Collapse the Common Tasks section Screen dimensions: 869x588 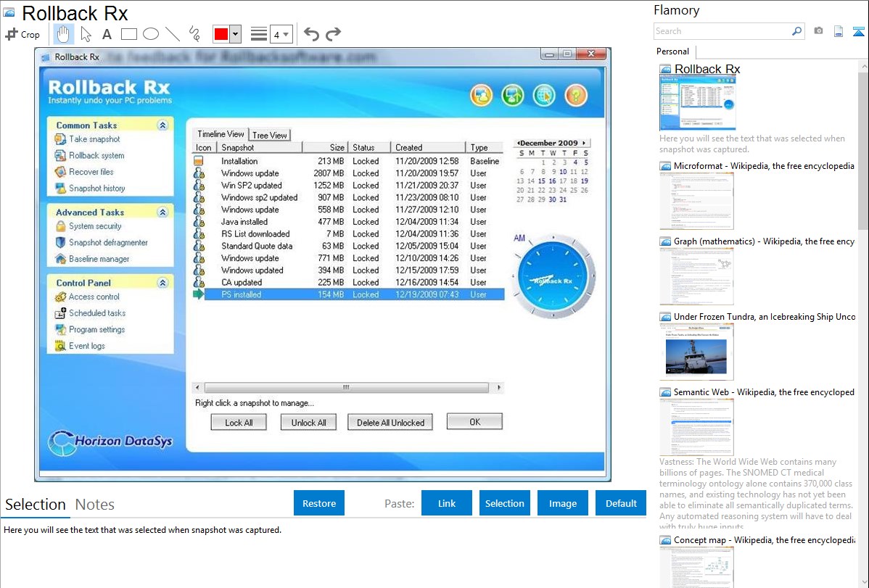(x=162, y=125)
